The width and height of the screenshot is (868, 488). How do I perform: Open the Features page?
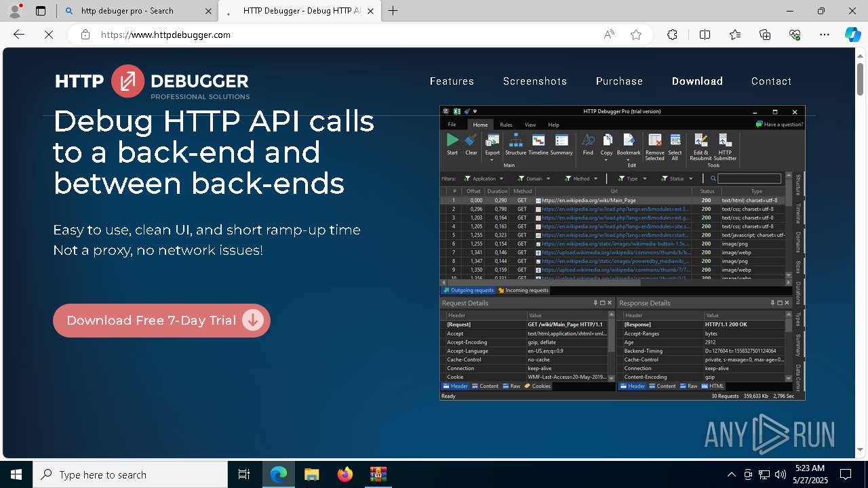tap(452, 81)
